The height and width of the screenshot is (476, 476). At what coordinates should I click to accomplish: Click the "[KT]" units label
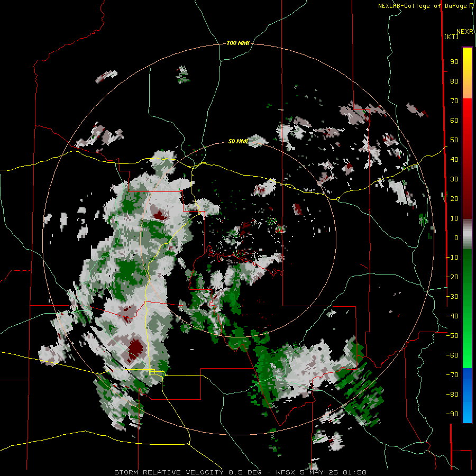tap(451, 36)
